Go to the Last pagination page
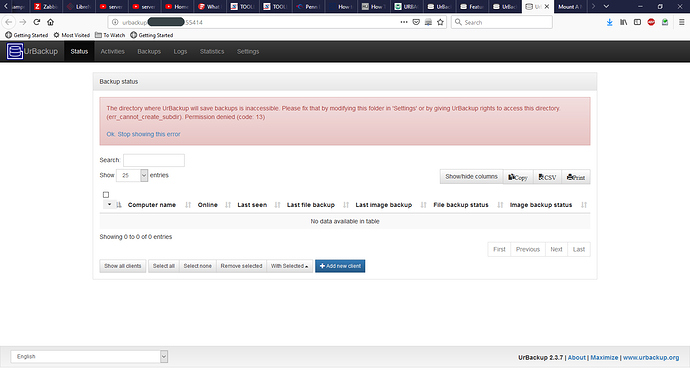The width and height of the screenshot is (690, 370). (x=579, y=249)
